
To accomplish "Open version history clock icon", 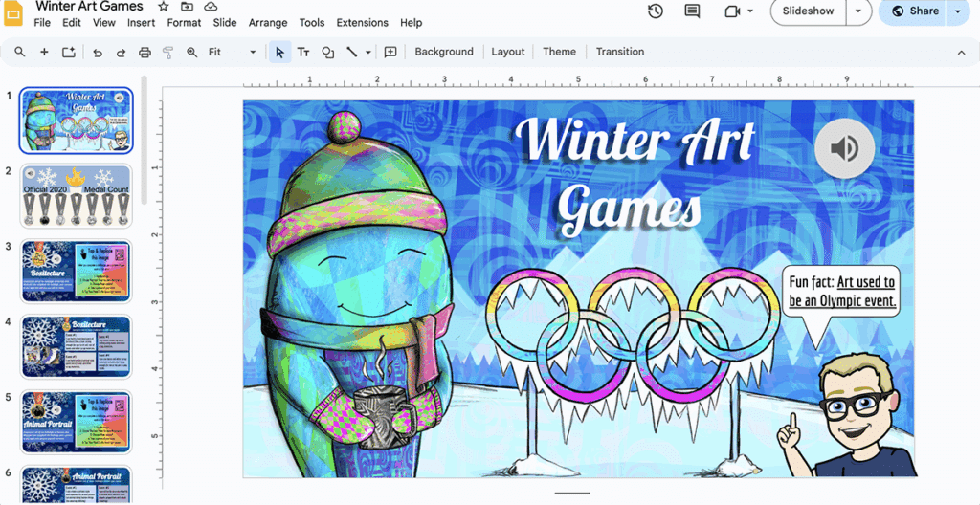I will [x=655, y=11].
